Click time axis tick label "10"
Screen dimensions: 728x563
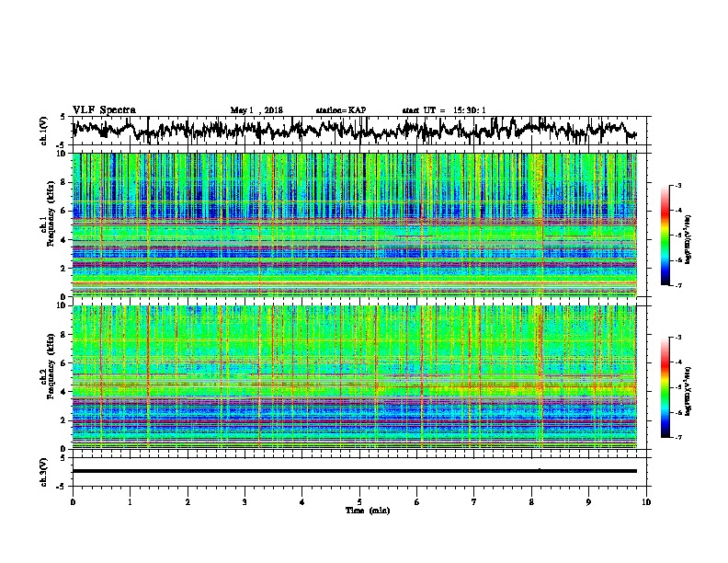point(646,502)
